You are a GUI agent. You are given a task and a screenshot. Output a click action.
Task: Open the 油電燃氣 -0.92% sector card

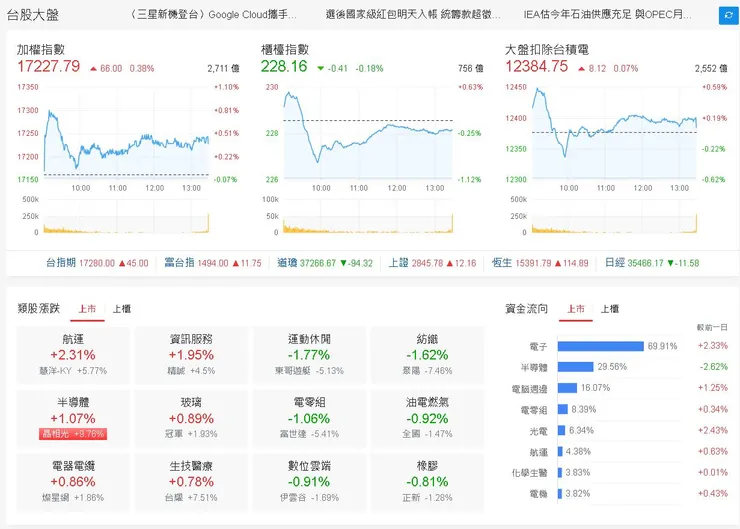pyautogui.click(x=427, y=419)
